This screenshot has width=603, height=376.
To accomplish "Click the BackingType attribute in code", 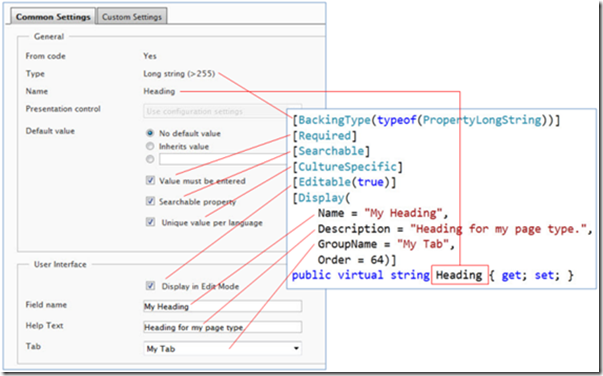I will pyautogui.click(x=334, y=120).
